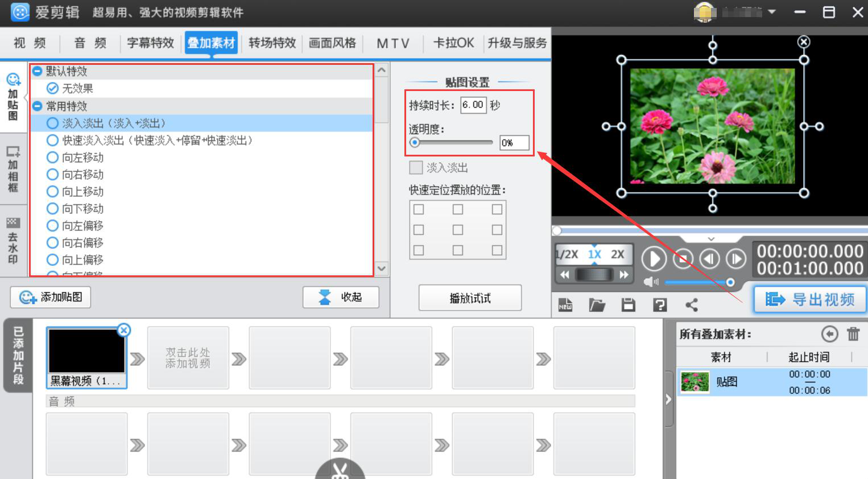Viewport: 868px width, 479px height.
Task: Click the 收起 button
Action: click(341, 297)
